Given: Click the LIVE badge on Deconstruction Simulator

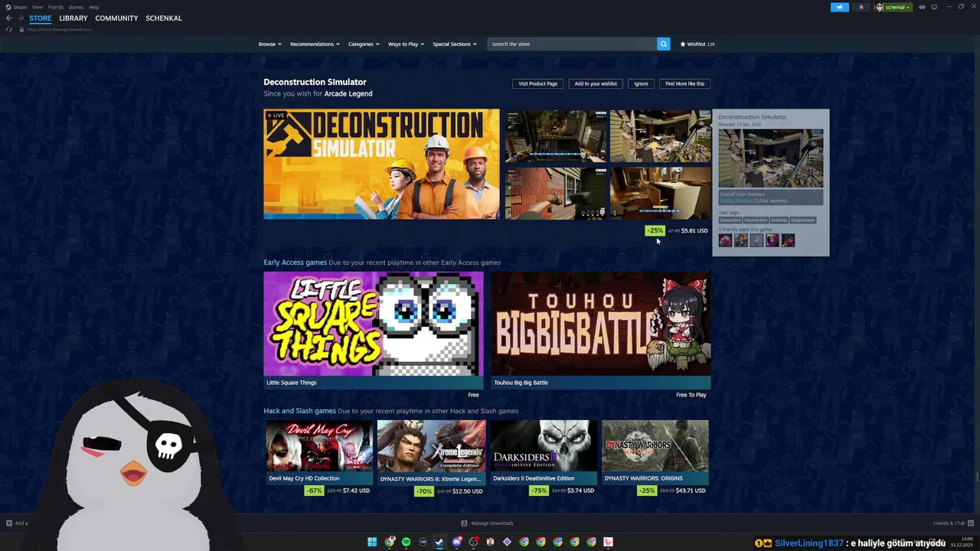Looking at the screenshot, I should point(276,116).
